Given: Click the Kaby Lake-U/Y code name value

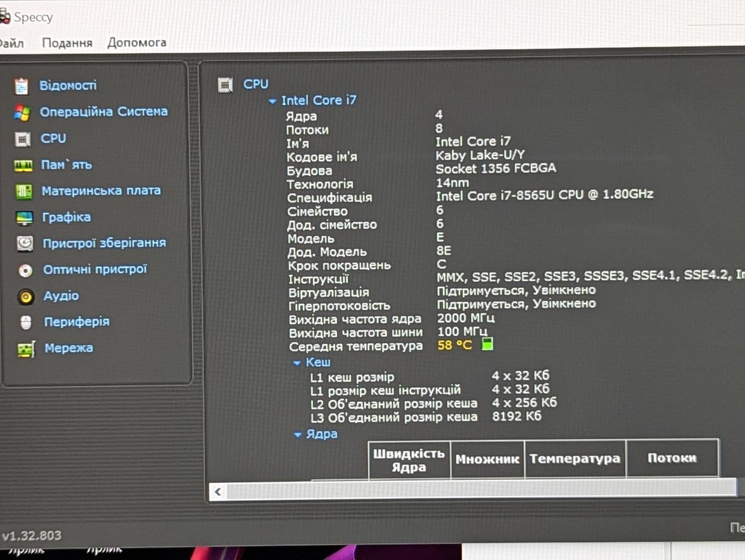Looking at the screenshot, I should tap(480, 155).
